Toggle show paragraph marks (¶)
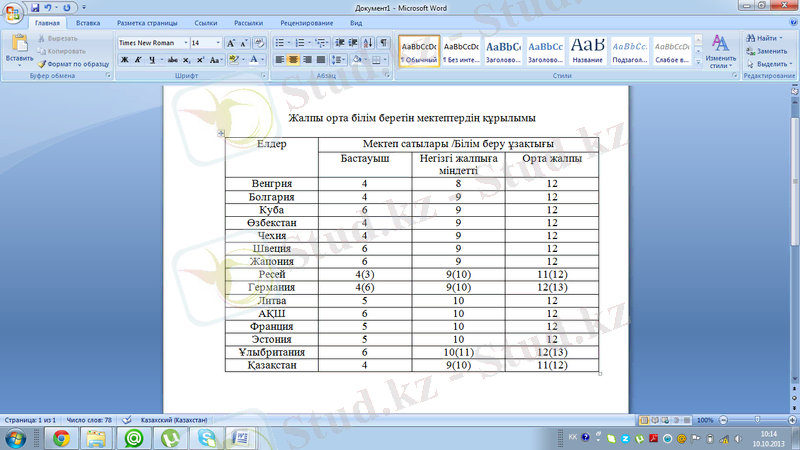This screenshot has height=450, width=800. (384, 43)
